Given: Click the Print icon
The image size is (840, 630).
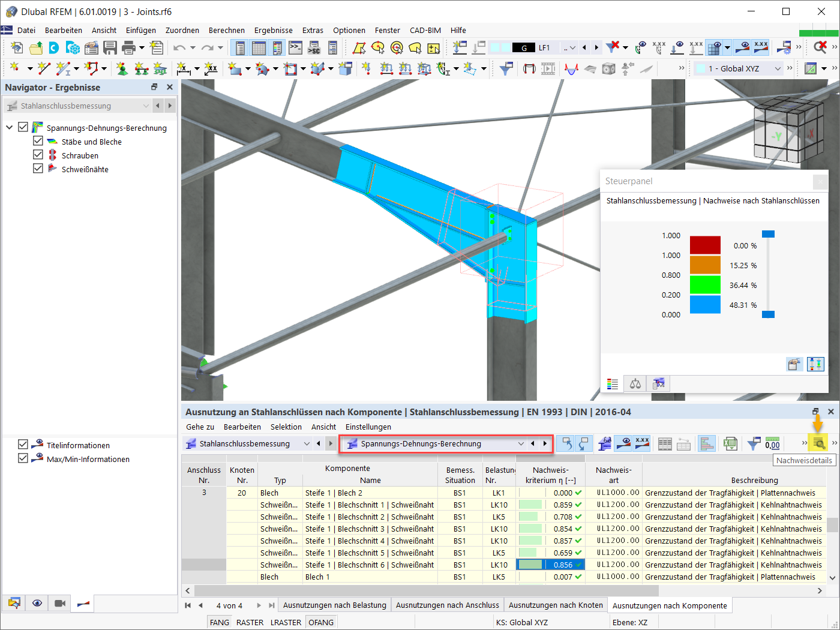Looking at the screenshot, I should [x=128, y=47].
